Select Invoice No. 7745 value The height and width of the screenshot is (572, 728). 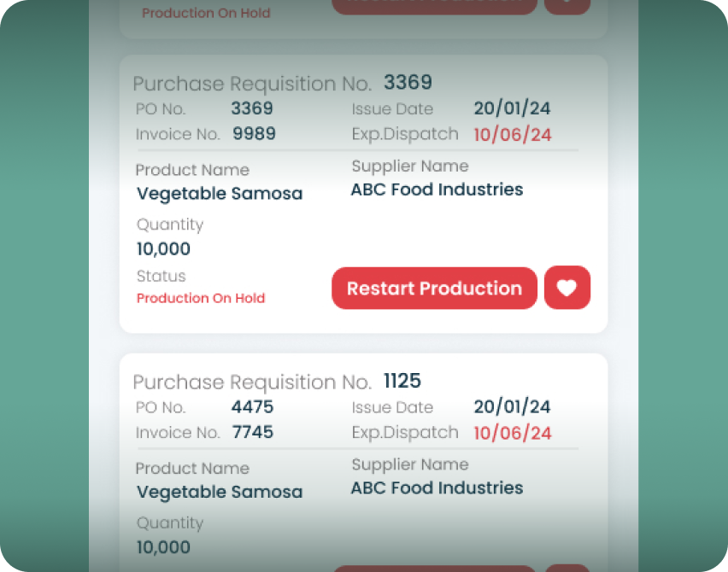(253, 433)
